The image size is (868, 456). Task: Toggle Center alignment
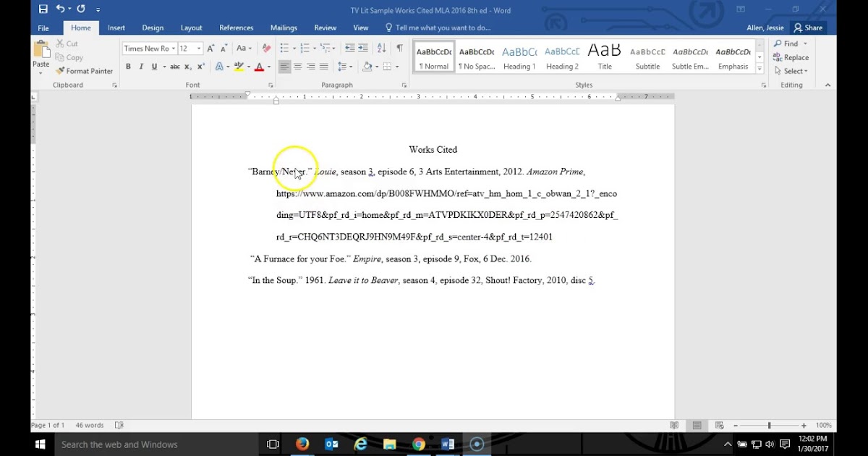pyautogui.click(x=297, y=67)
